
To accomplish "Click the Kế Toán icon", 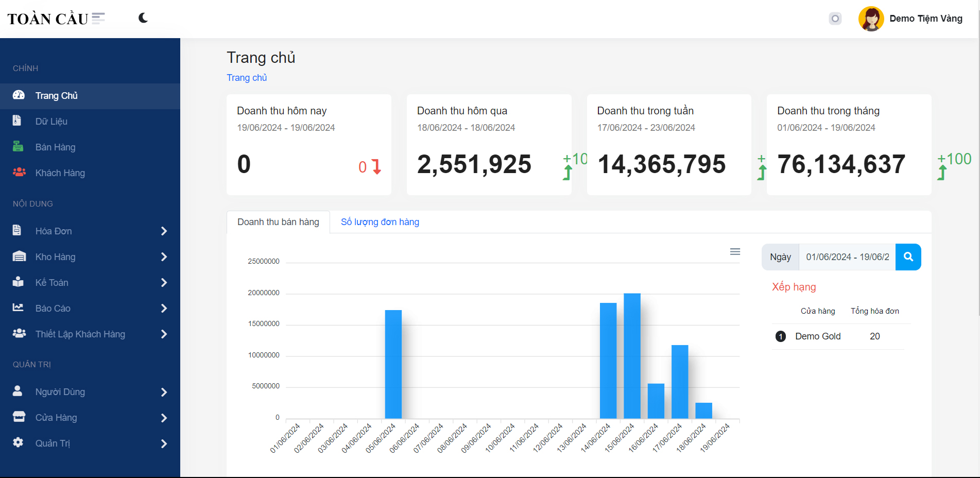I will [18, 282].
